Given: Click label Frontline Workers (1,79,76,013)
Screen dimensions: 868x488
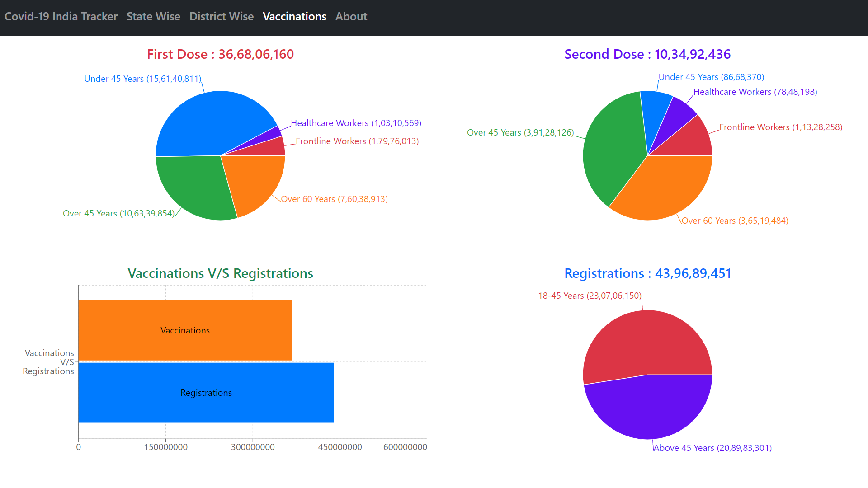Looking at the screenshot, I should 357,141.
